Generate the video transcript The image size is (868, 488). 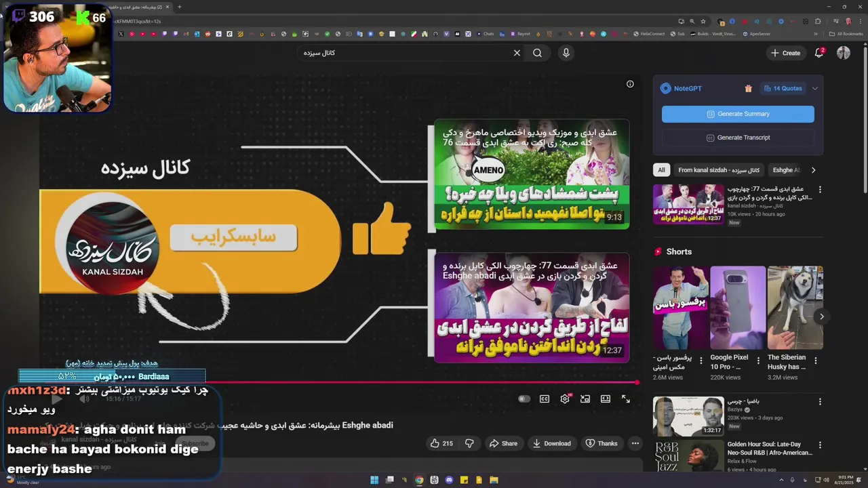(738, 138)
